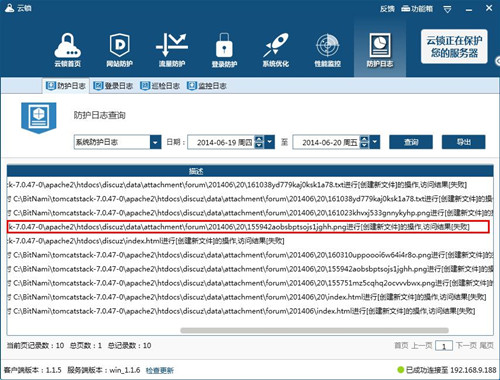Open the 网站防护 shield icon

pos(119,50)
